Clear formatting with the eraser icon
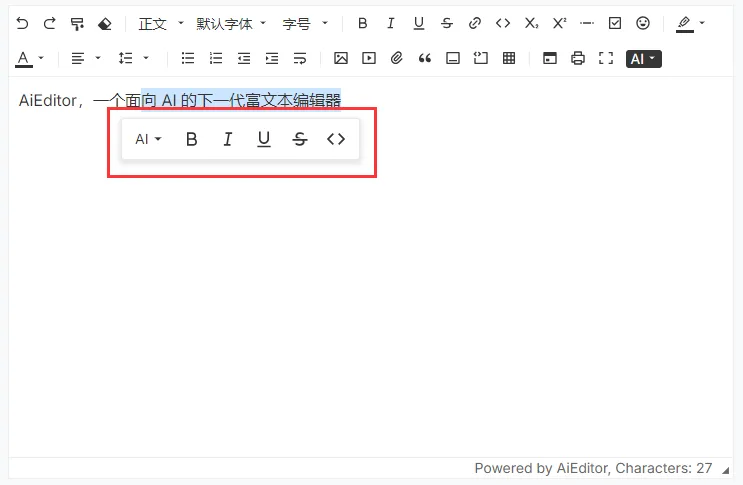Viewport: 743px width, 485px height. [105, 23]
